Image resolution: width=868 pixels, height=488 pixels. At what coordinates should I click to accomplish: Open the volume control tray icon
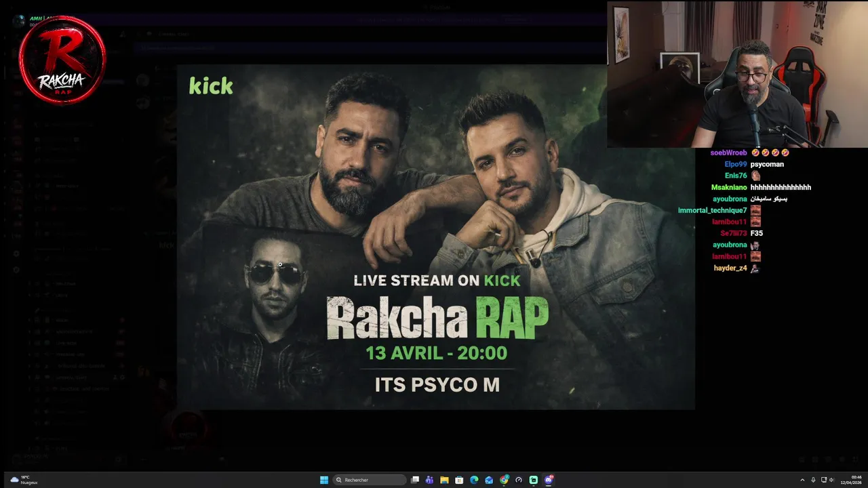pos(832,480)
